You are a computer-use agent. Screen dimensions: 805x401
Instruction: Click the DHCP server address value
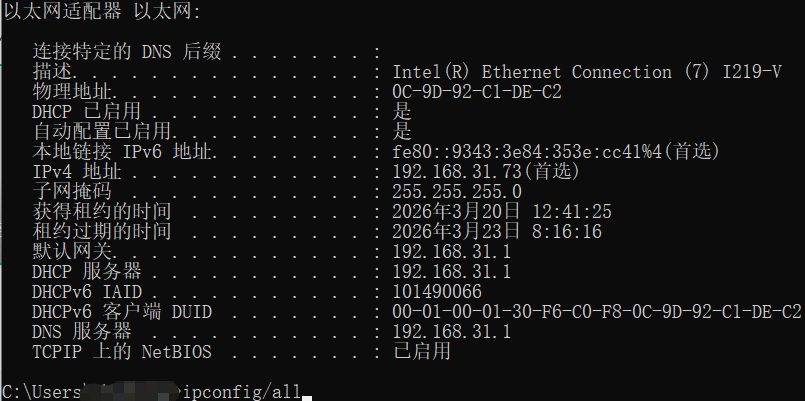click(451, 271)
